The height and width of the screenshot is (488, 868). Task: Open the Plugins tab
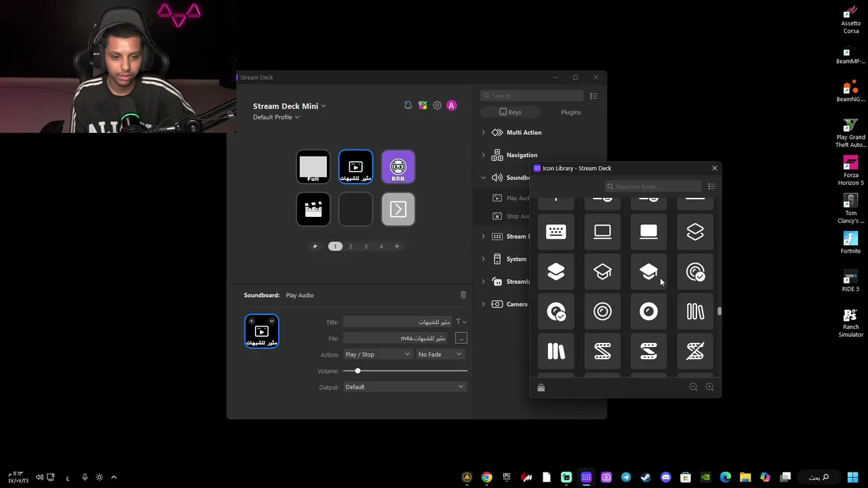[571, 112]
